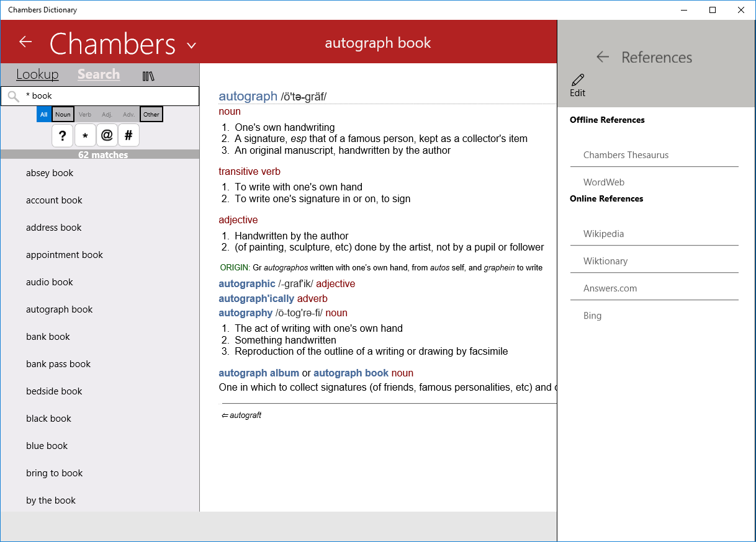Click the back arrow in the red header
Image resolution: width=756 pixels, height=542 pixels.
[x=25, y=42]
